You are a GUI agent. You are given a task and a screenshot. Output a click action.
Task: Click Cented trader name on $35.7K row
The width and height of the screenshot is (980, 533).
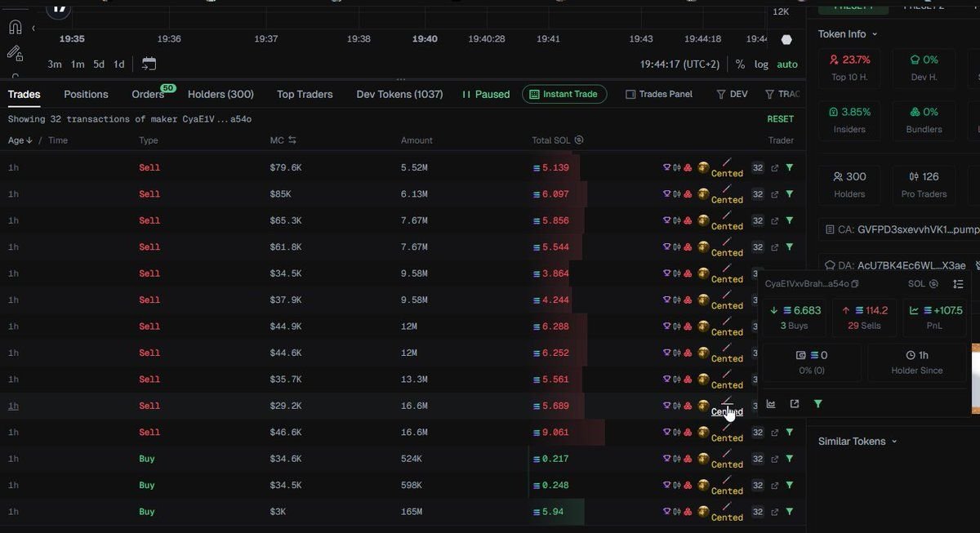[x=727, y=384]
